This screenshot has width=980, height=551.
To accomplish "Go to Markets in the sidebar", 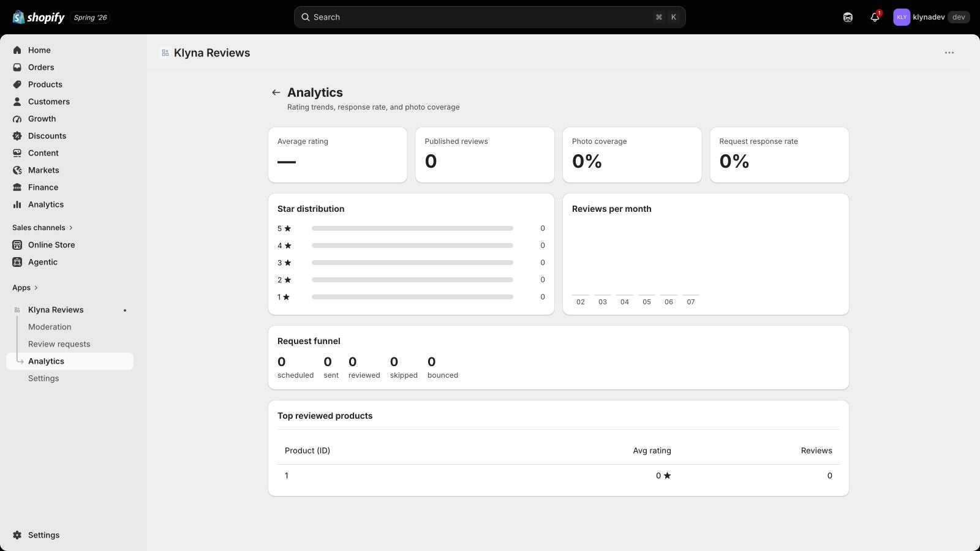I will (70, 170).
